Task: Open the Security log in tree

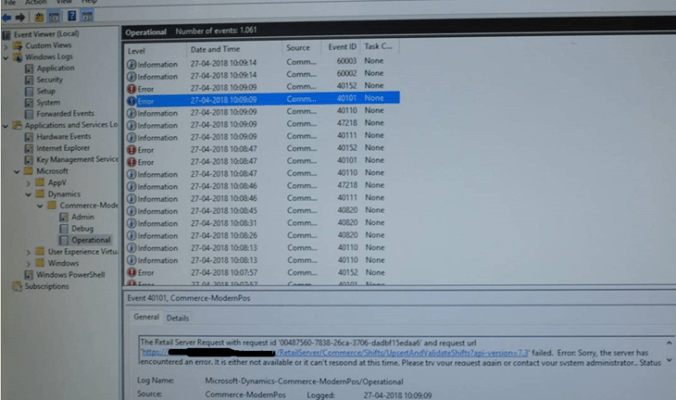Action: click(50, 80)
